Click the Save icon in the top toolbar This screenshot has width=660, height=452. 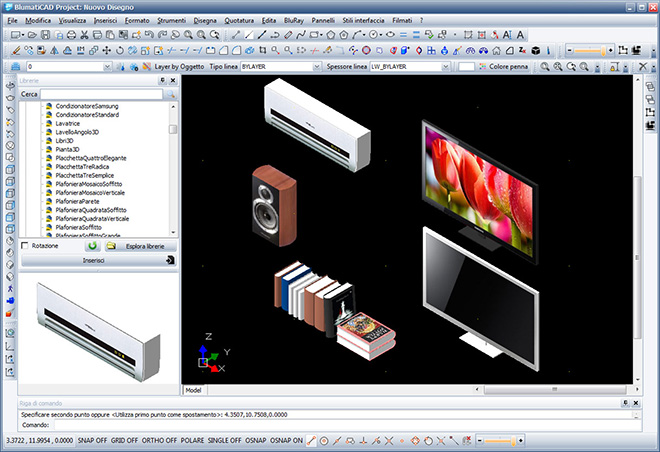[46, 35]
